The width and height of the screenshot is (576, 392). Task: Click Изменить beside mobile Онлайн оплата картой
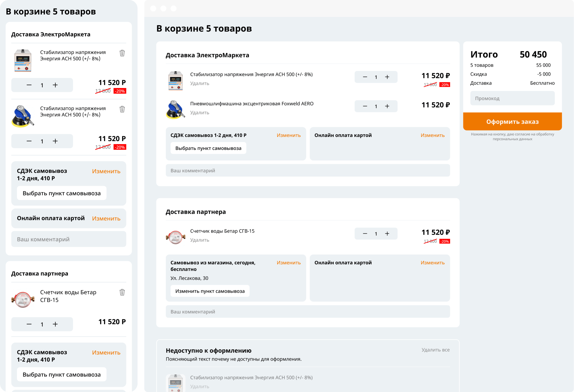point(106,218)
